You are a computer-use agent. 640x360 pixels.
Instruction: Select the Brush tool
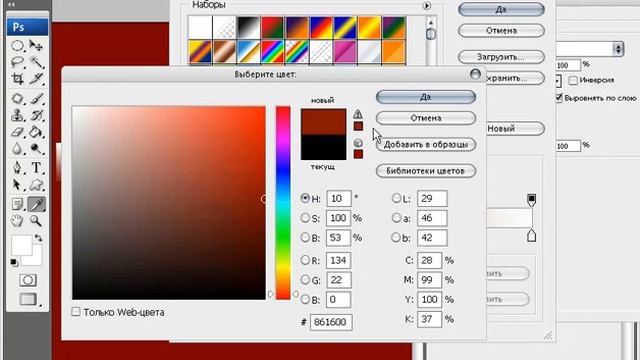click(x=36, y=99)
